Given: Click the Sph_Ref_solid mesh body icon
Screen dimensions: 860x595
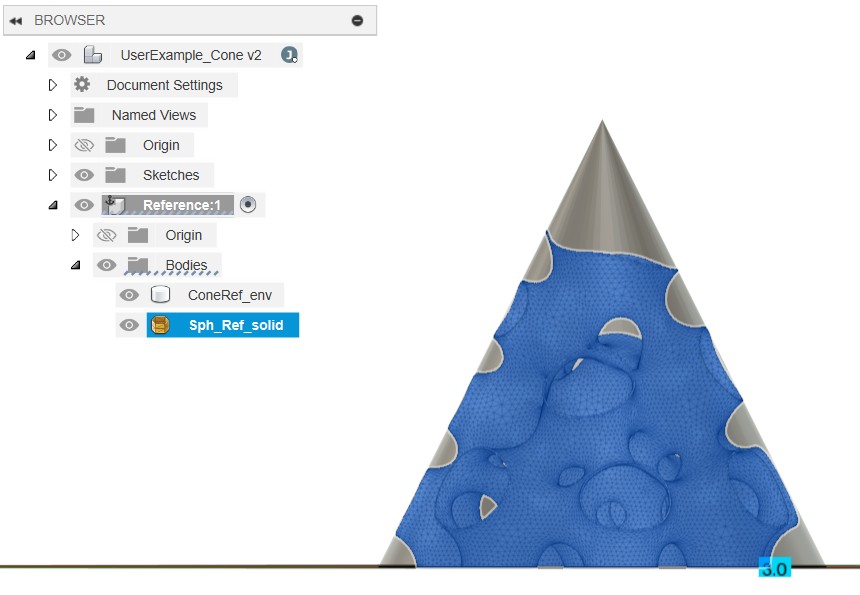Looking at the screenshot, I should 160,325.
